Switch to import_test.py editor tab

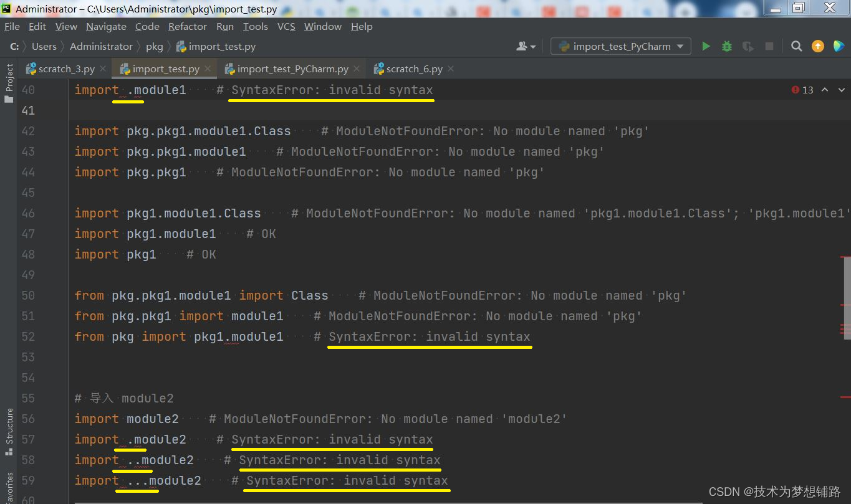pyautogui.click(x=165, y=69)
